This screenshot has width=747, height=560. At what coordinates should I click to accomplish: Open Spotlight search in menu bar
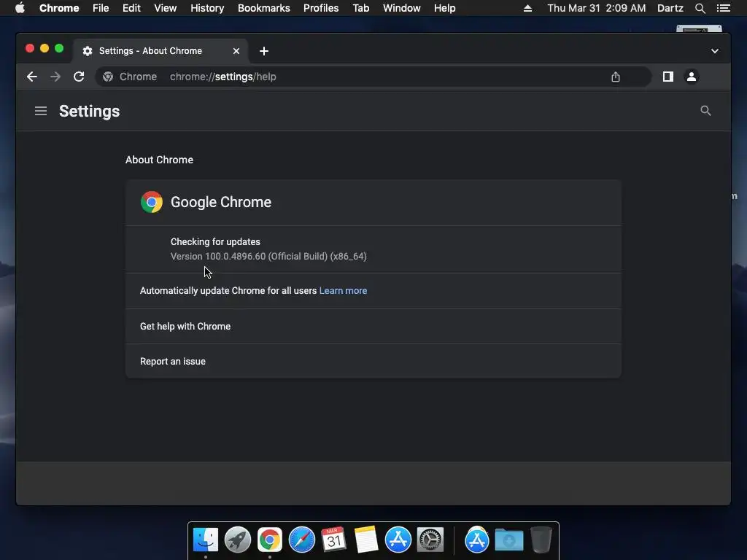[700, 8]
